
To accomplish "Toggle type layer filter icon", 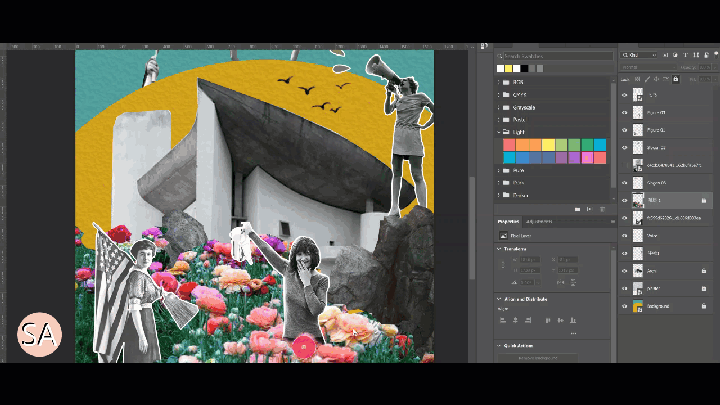I will tap(686, 55).
